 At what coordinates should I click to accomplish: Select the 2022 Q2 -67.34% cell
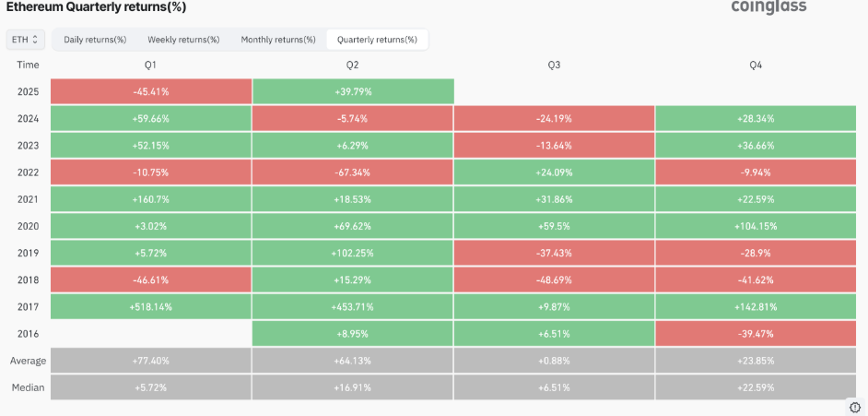[353, 172]
